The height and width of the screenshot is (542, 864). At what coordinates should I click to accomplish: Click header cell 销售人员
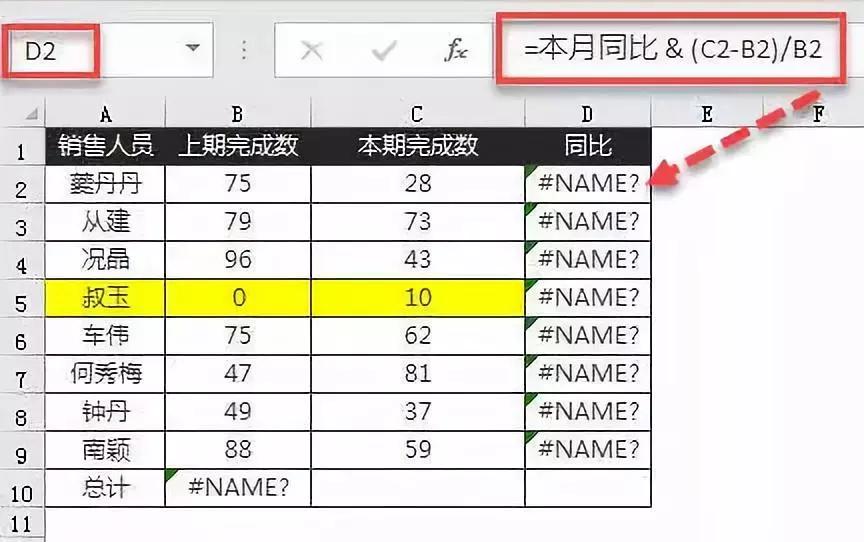click(105, 146)
